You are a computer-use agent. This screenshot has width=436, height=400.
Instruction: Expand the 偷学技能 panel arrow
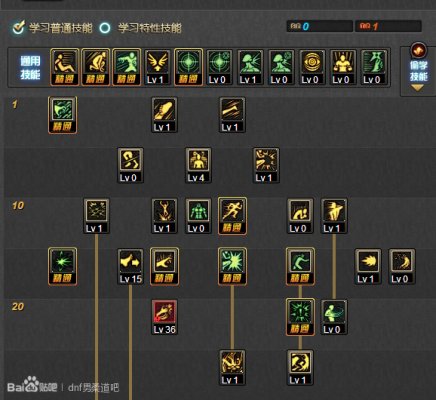pos(418,88)
